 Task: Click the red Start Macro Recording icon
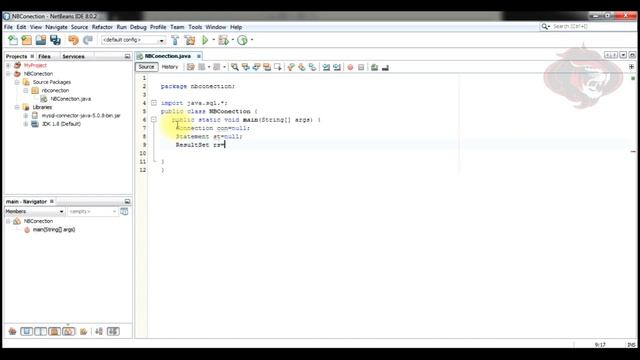(x=350, y=67)
